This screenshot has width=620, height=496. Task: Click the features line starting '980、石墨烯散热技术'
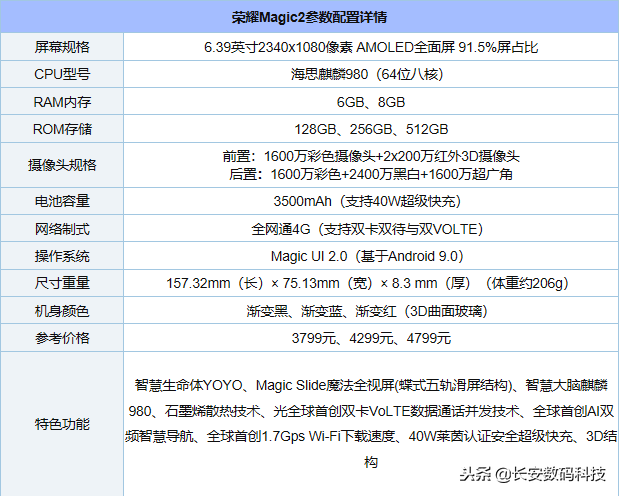371,411
